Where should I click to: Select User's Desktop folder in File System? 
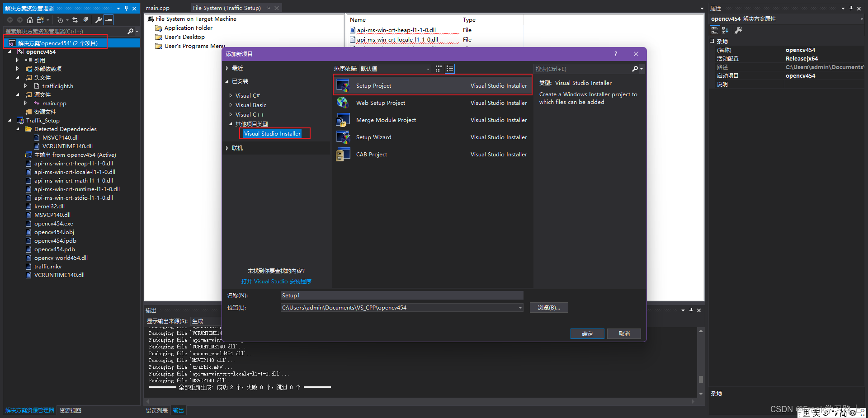click(x=184, y=37)
